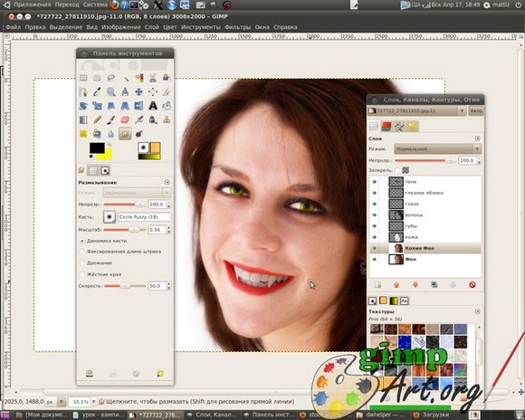
Task: Open zoom percentage dropdown in status bar
Action: [93, 401]
